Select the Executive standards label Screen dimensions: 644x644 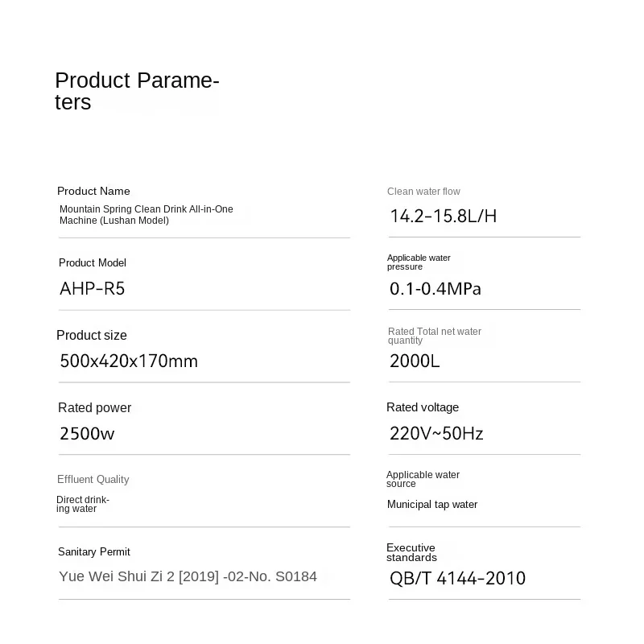[x=411, y=552]
